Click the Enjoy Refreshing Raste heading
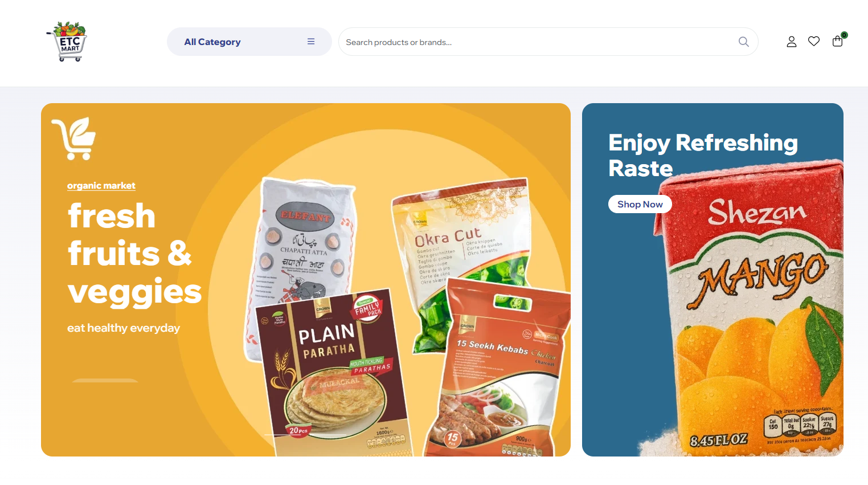This screenshot has height=485, width=868. click(703, 155)
